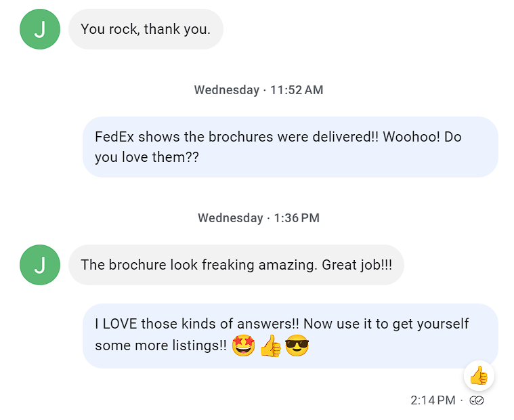Click the word "FedEx" in the message
Viewport: 514px width, 420px height.
tap(114, 137)
